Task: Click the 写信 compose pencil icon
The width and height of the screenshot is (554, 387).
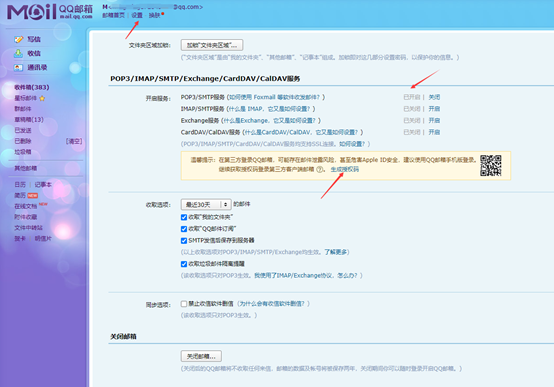Action: (18, 39)
